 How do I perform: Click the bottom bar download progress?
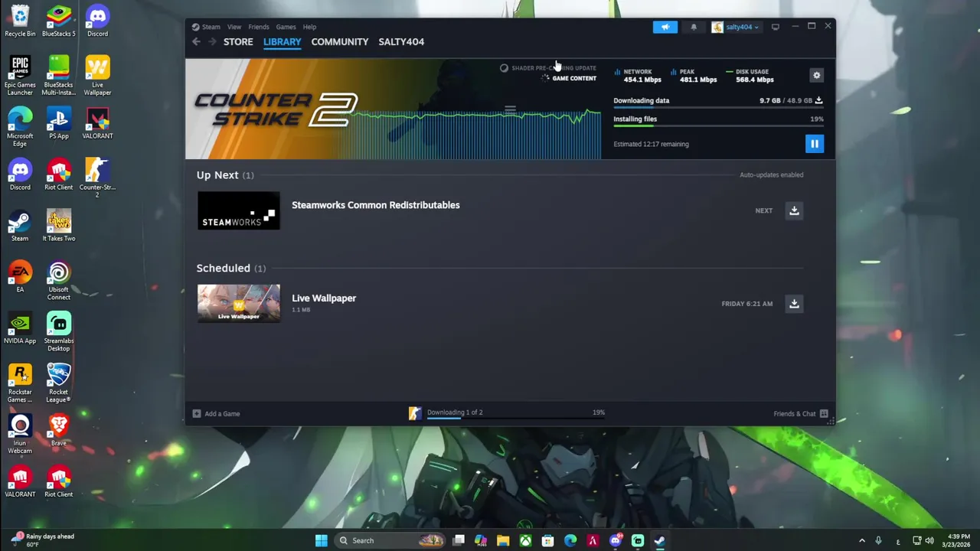point(516,419)
